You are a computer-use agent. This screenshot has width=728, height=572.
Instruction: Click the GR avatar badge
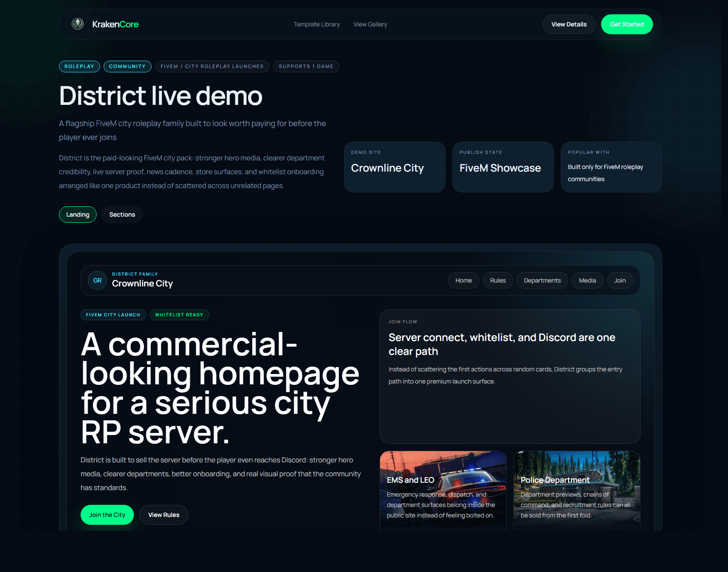pos(97,280)
